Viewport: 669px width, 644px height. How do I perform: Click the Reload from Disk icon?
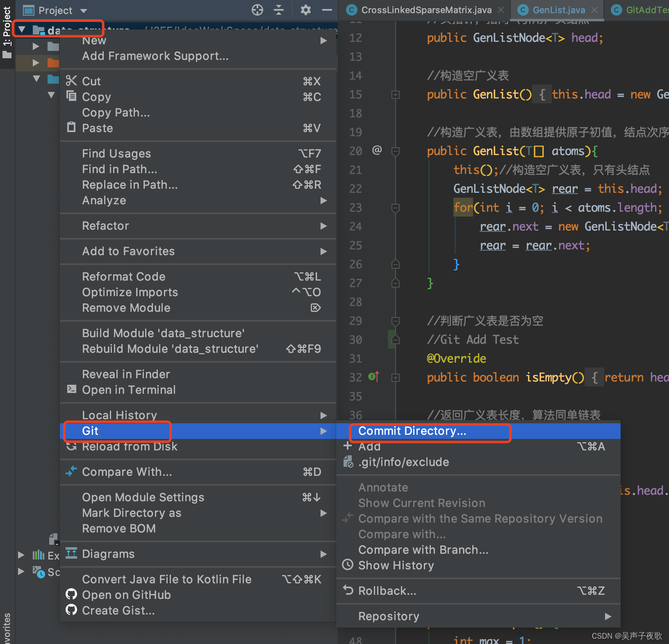(71, 446)
